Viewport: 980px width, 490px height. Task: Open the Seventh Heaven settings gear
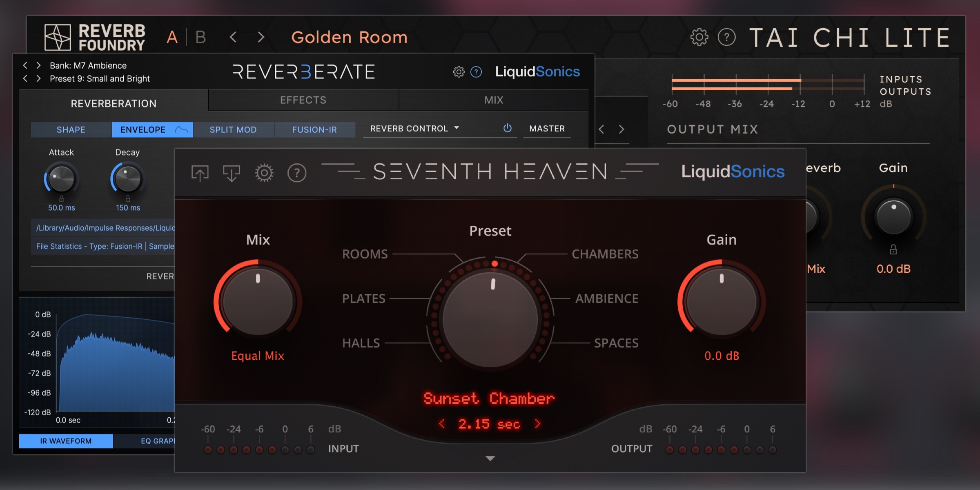pyautogui.click(x=264, y=172)
